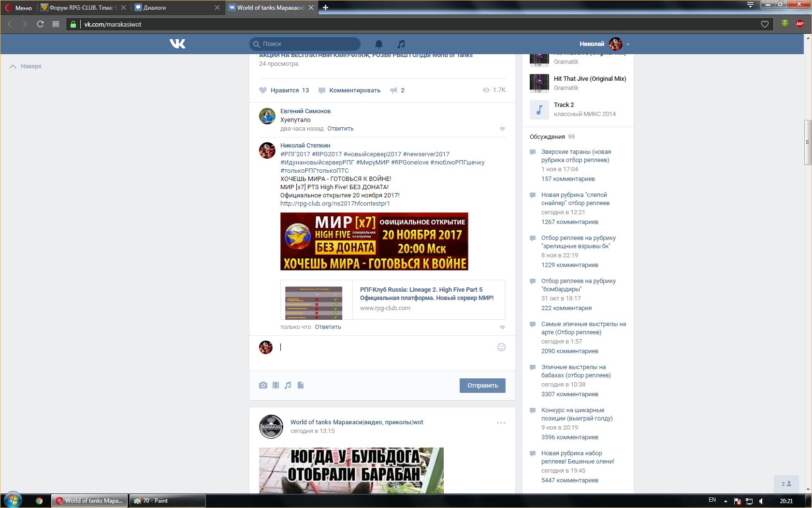Click the Отправить button
The image size is (812, 508).
click(482, 386)
